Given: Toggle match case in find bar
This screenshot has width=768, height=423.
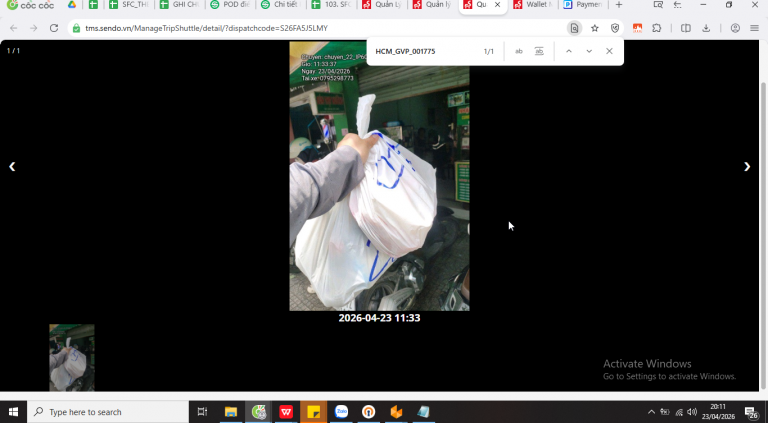Looking at the screenshot, I should click(519, 51).
